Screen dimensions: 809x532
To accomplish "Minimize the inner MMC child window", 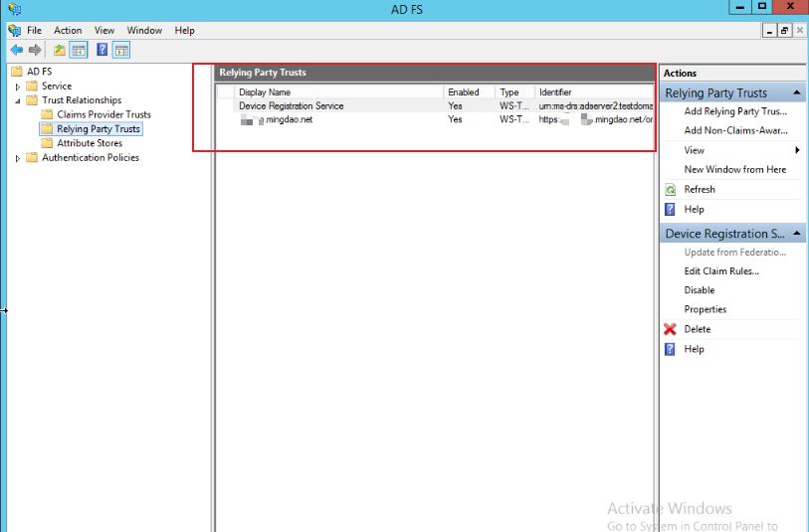I will click(769, 31).
